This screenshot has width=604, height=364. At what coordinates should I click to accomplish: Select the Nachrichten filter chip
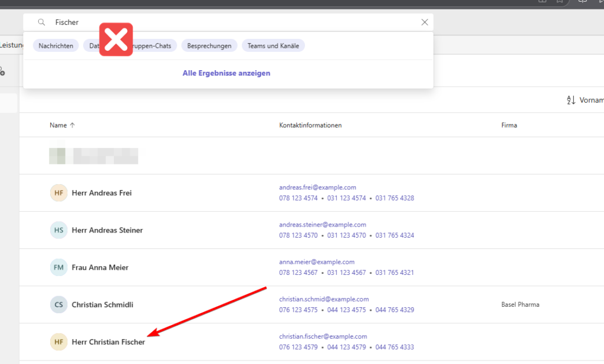pyautogui.click(x=56, y=45)
